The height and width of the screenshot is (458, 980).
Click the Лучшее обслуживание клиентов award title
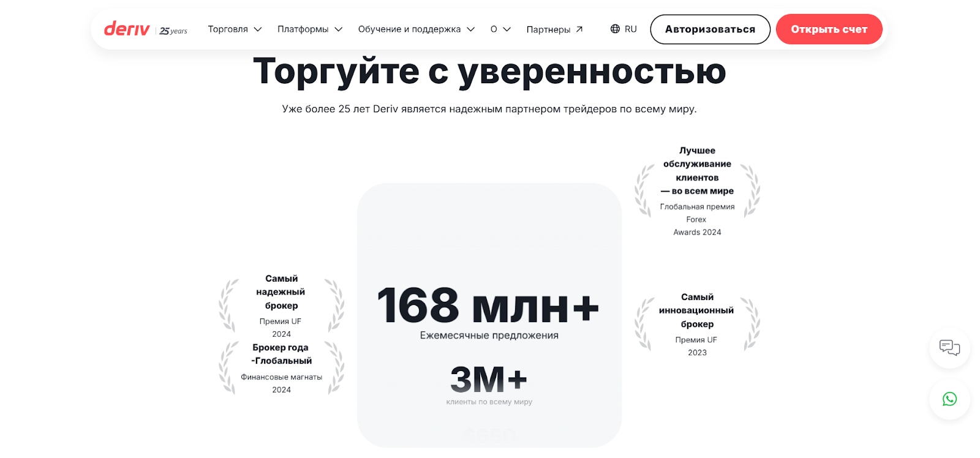[x=697, y=171]
